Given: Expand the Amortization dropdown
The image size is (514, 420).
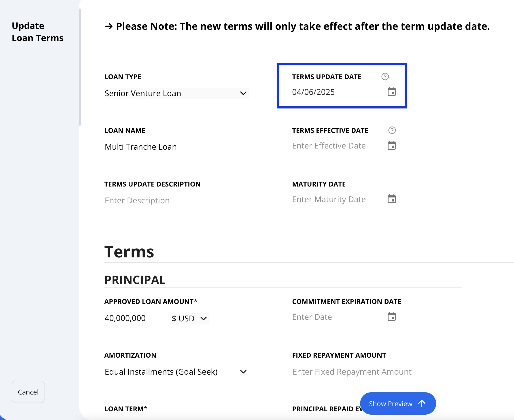Looking at the screenshot, I should click(176, 372).
